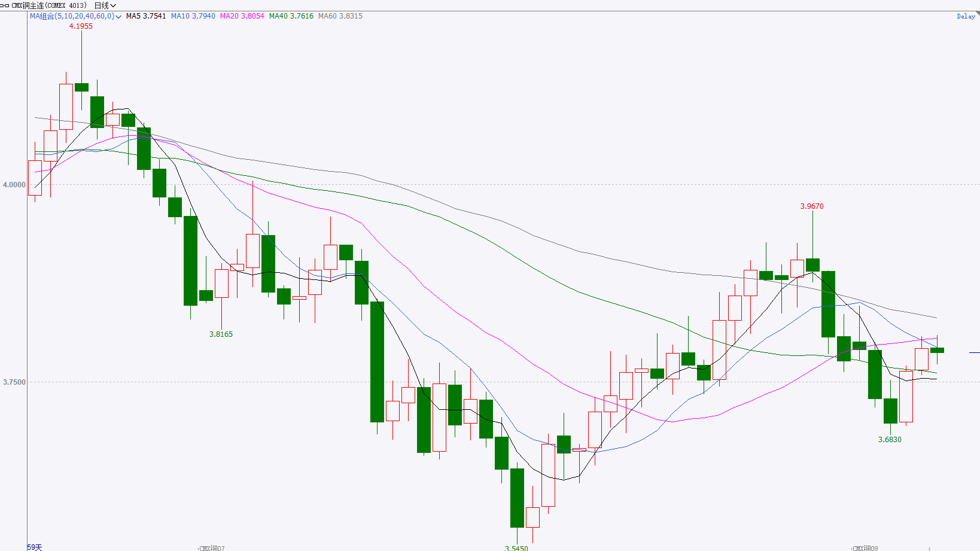Click the 59天 day count label

(35, 547)
